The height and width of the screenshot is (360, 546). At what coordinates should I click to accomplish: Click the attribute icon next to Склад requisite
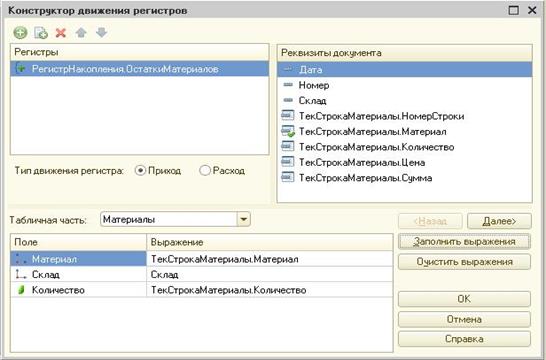(x=288, y=100)
